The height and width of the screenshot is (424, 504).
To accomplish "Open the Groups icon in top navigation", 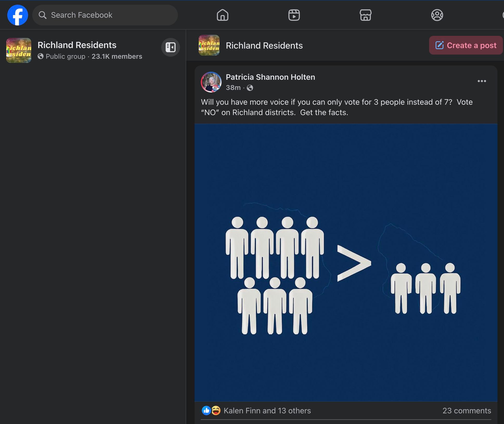I will pos(437,15).
